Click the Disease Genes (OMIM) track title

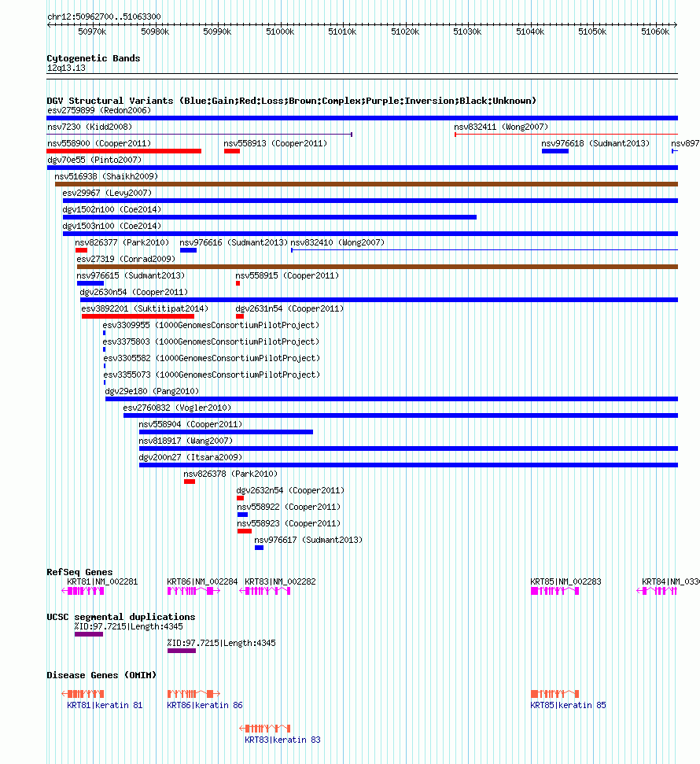click(x=101, y=675)
